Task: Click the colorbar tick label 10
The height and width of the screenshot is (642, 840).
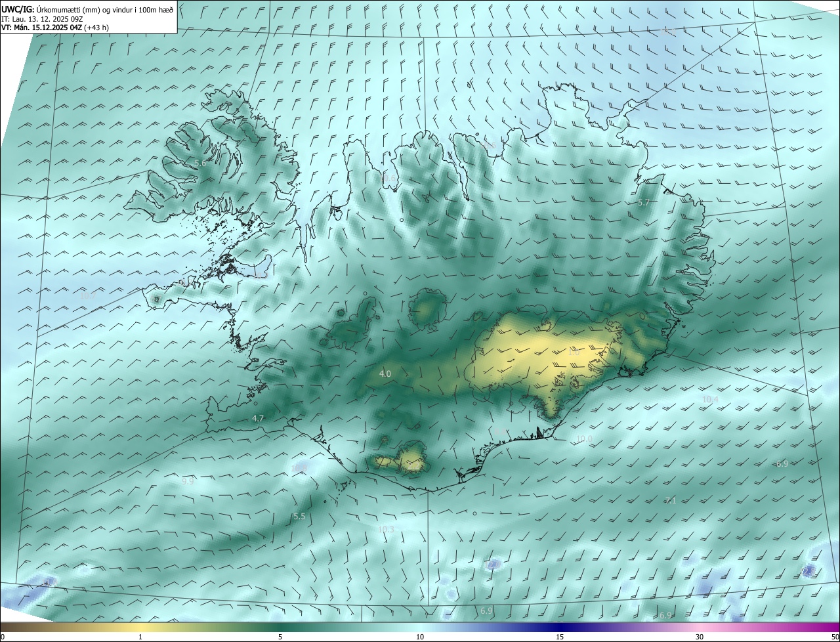Action: coord(420,637)
